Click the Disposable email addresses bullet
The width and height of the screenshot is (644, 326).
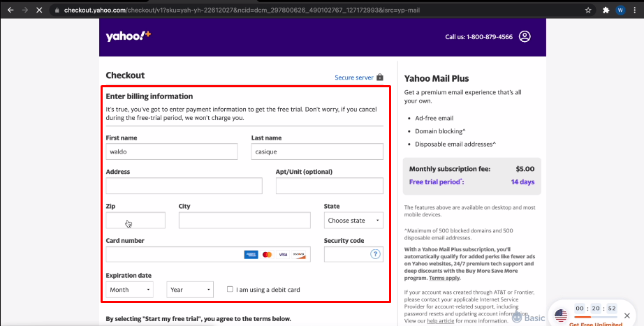tap(455, 144)
